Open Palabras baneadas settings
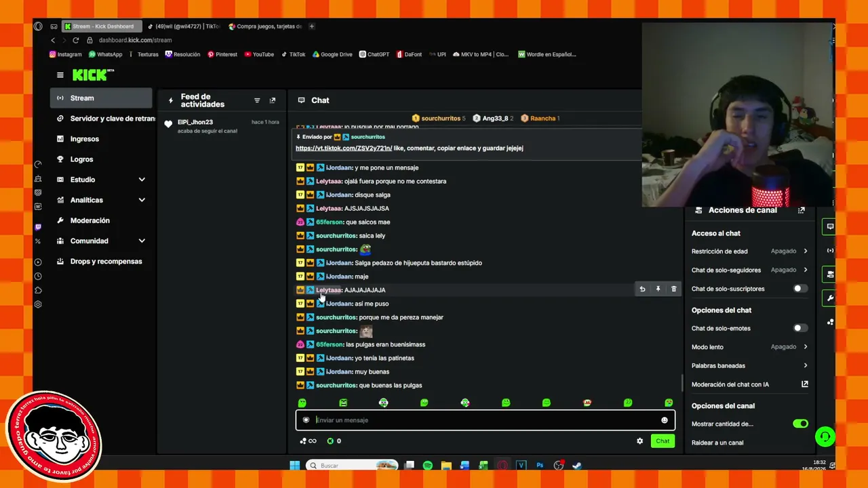 tap(750, 365)
